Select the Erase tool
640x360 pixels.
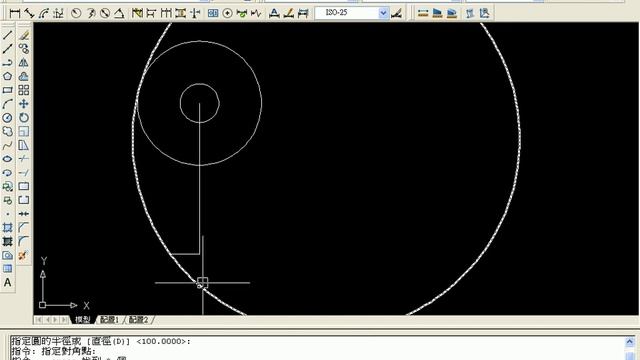[x=24, y=35]
